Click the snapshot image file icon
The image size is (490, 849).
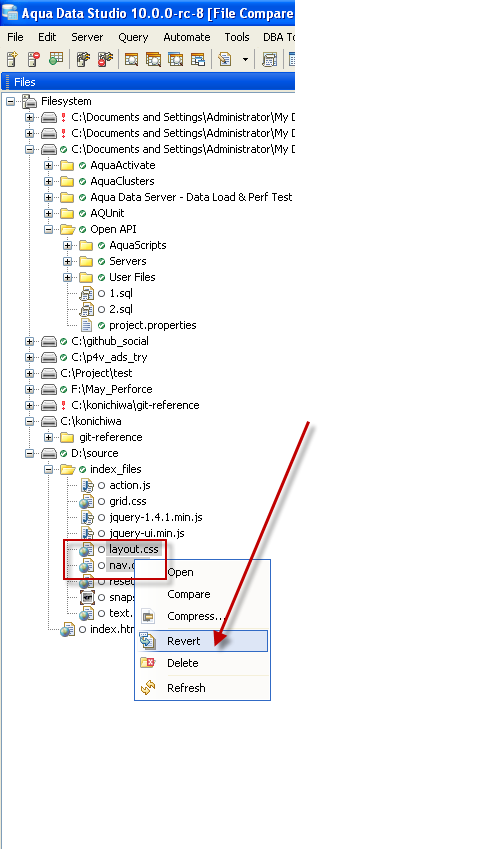point(87,597)
